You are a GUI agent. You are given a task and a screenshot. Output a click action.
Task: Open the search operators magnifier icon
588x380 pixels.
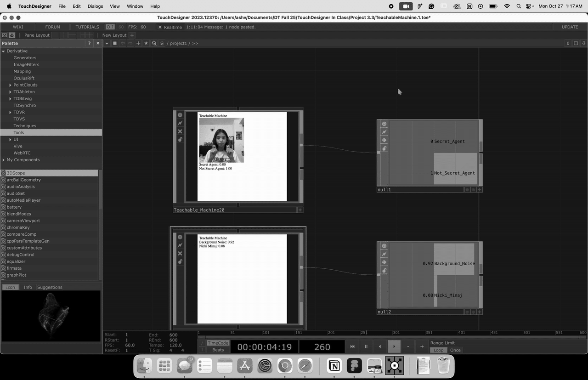point(154,43)
